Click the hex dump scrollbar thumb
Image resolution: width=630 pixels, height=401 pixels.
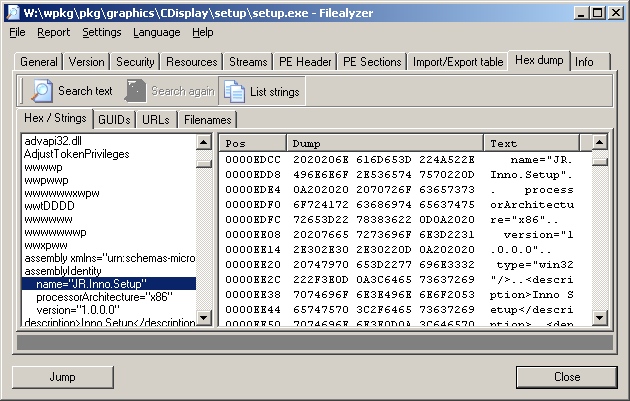coord(599,162)
